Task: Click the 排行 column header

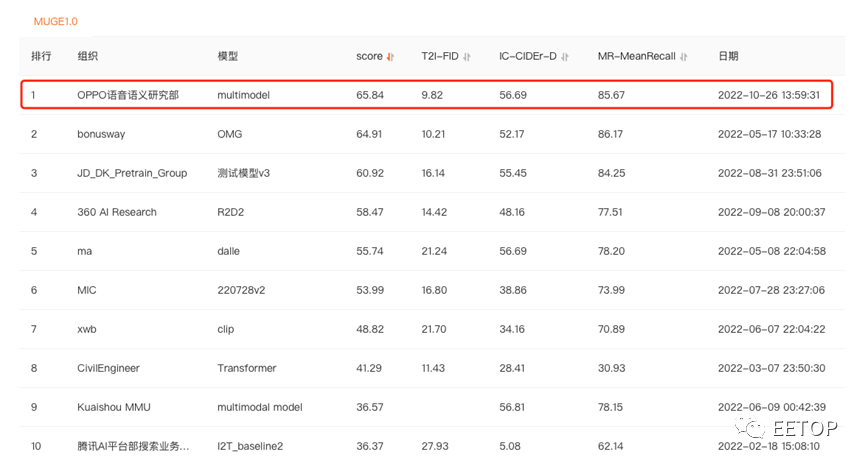Action: point(41,56)
